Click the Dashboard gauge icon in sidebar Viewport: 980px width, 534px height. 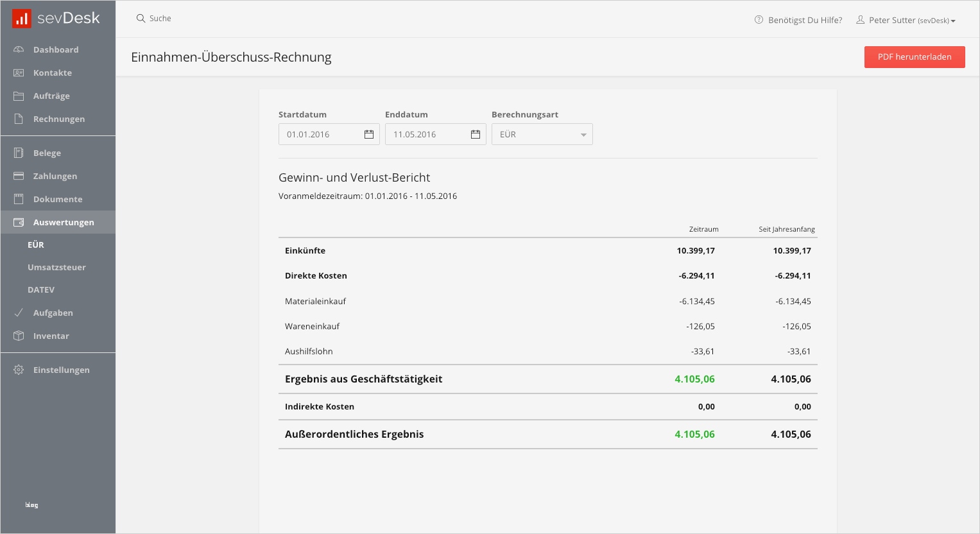coord(19,49)
